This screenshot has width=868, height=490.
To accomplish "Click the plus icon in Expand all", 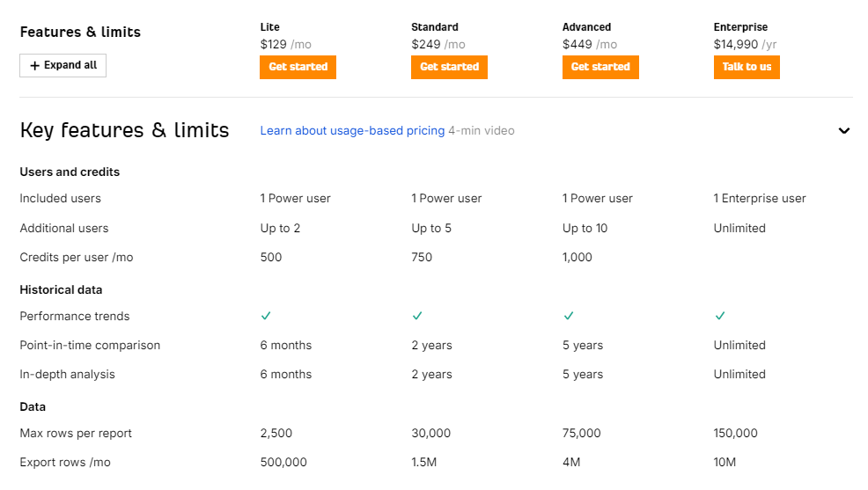I will click(x=35, y=65).
